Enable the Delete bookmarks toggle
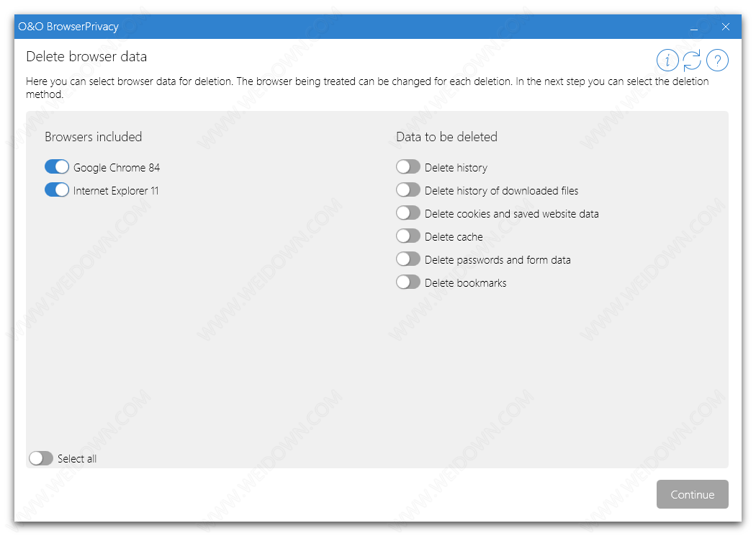This screenshot has height=536, width=756. coord(408,282)
